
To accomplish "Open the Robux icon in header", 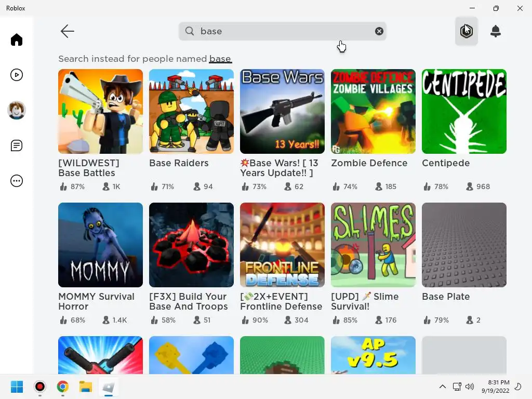I will pyautogui.click(x=466, y=31).
